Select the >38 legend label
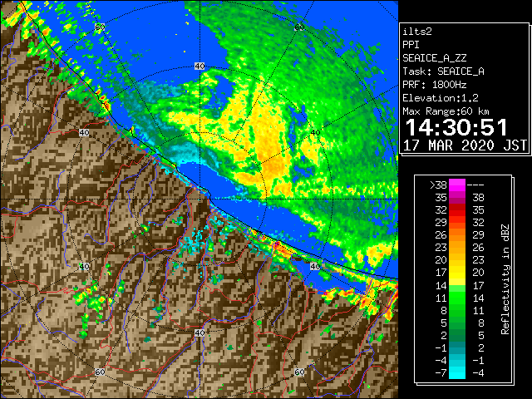Image resolution: width=532 pixels, height=399 pixels. click(438, 185)
